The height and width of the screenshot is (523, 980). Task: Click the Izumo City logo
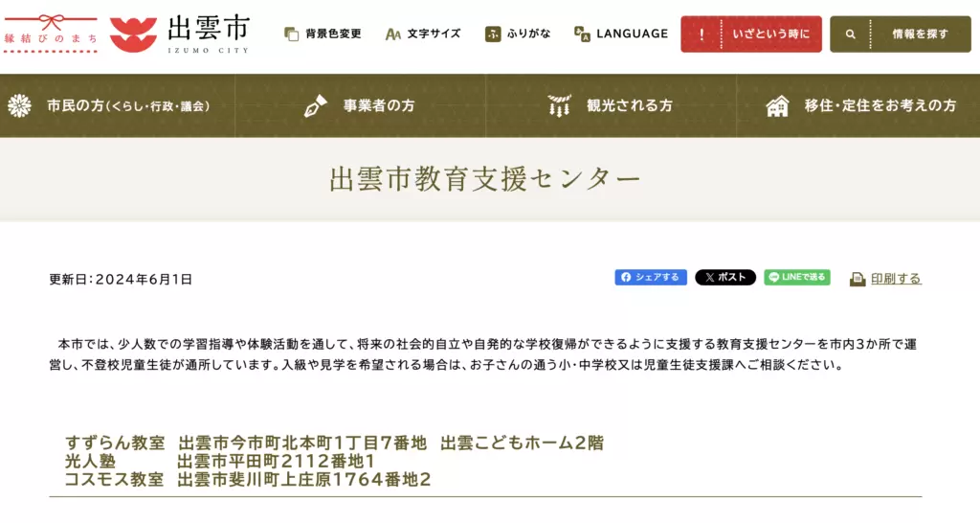pyautogui.click(x=180, y=34)
